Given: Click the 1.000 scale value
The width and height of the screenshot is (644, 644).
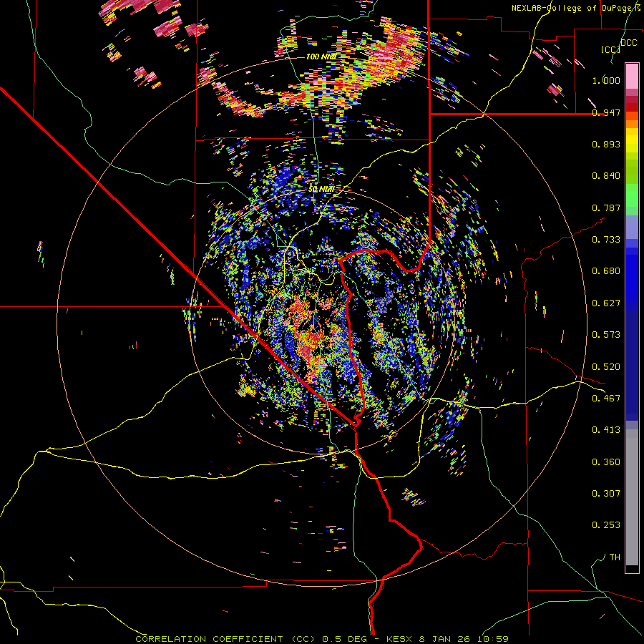Looking at the screenshot, I should pyautogui.click(x=606, y=80).
